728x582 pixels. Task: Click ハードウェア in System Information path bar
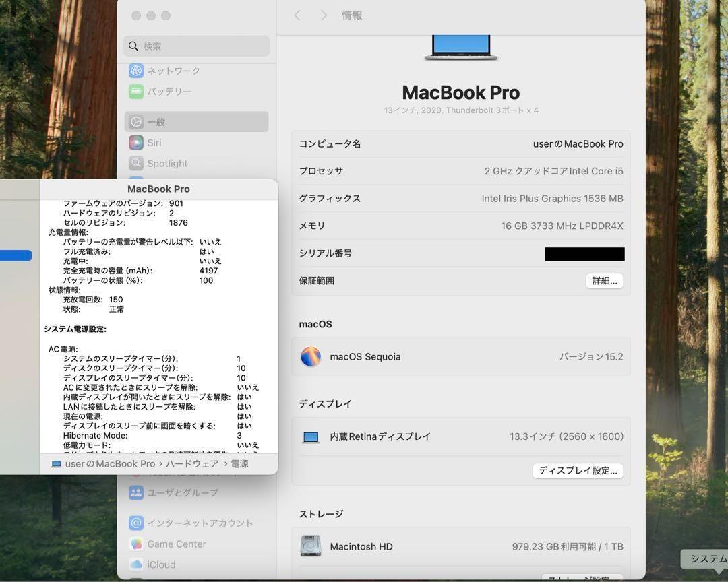click(x=192, y=464)
